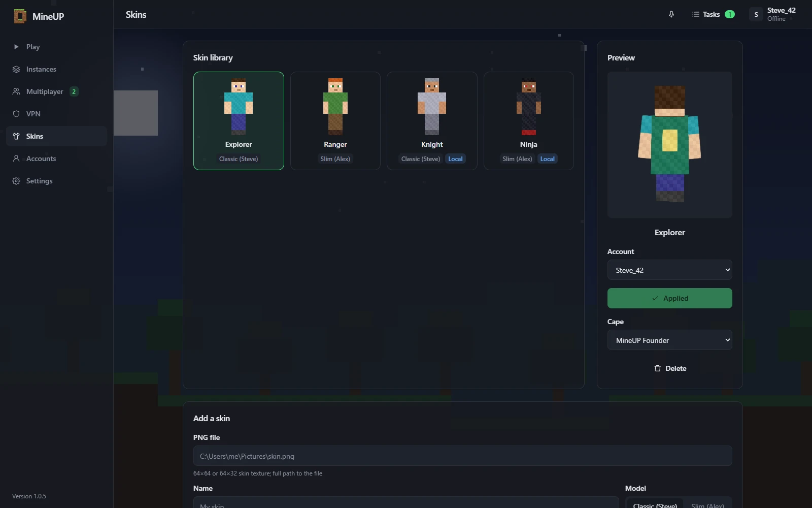Screen dimensions: 812x508
Task: Select the Knight skin card
Action: [432, 121]
